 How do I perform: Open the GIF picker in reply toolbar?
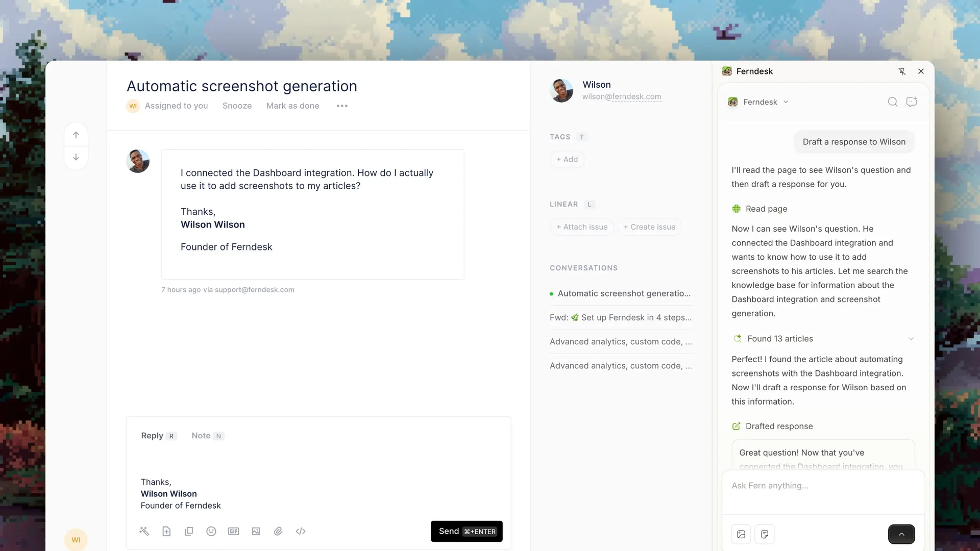pos(234,531)
